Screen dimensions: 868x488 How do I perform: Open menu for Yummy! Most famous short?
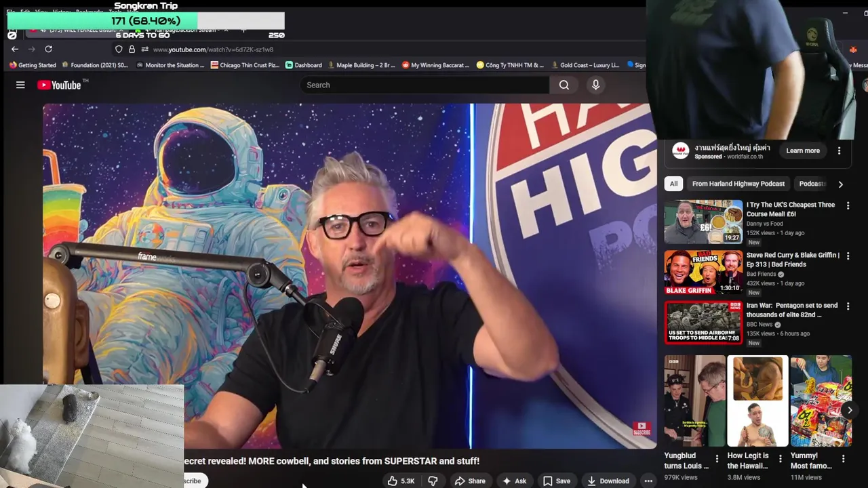click(x=843, y=459)
